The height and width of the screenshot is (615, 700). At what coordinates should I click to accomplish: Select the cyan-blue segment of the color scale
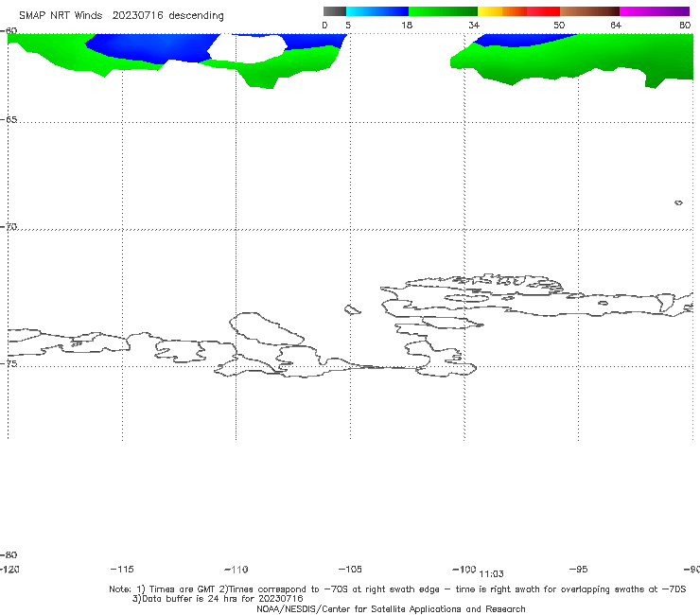377,11
